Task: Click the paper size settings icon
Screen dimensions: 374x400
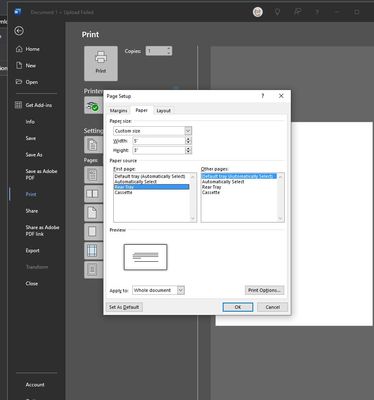Action: (x=93, y=232)
